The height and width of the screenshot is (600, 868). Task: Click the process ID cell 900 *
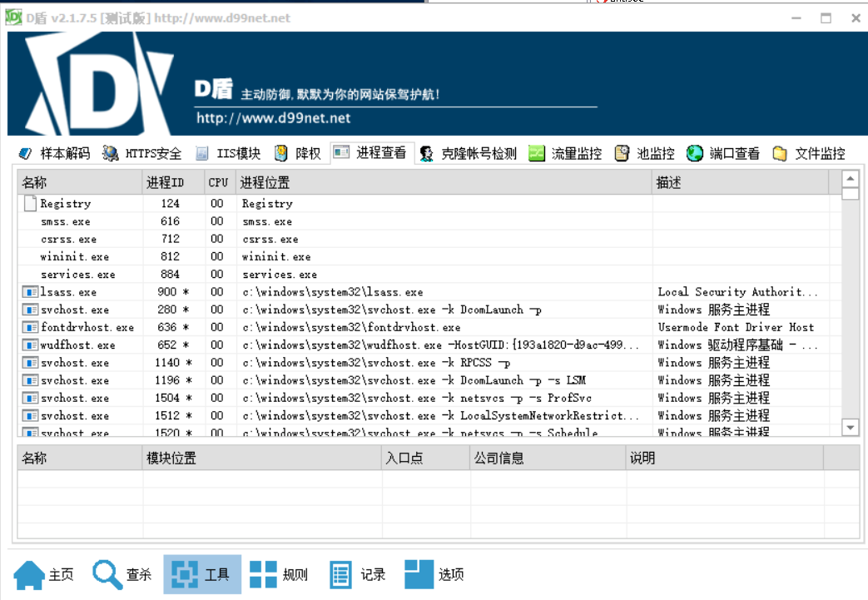coord(173,292)
